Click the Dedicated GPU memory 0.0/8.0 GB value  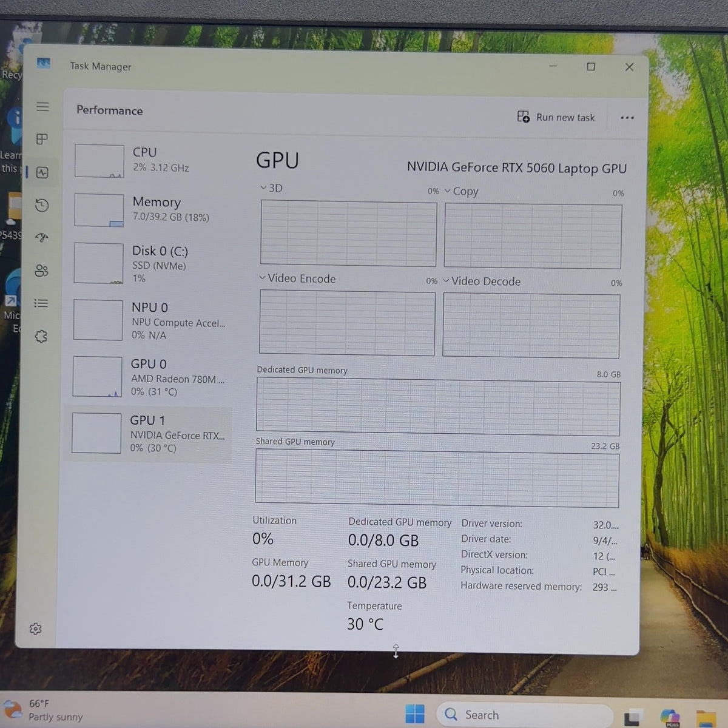[x=383, y=540]
